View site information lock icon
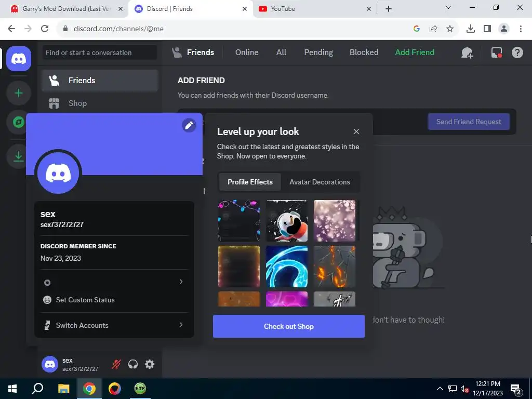This screenshot has width=532, height=399. tap(65, 29)
